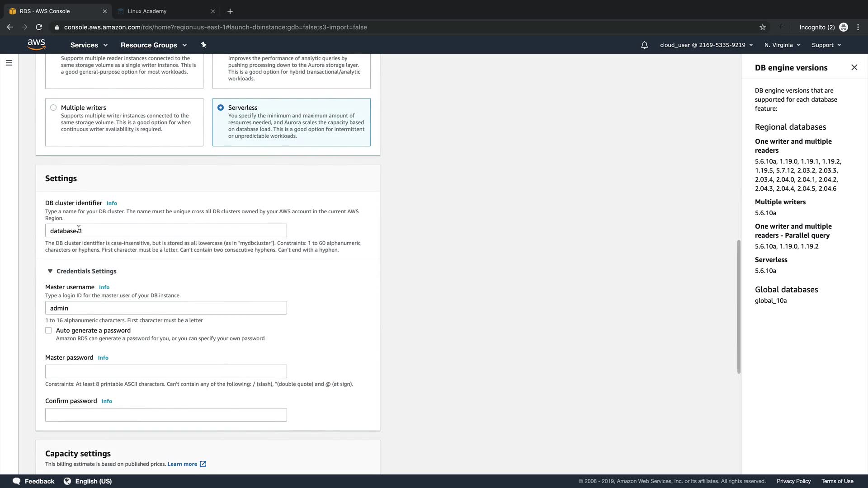Select the Multiple writers radio option

click(53, 108)
